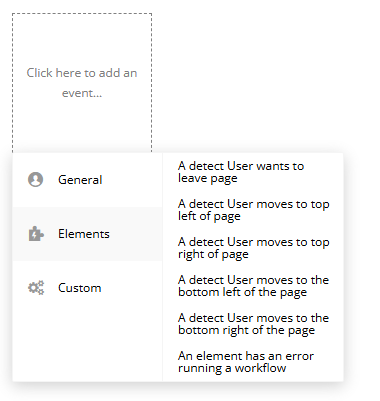Viewport: 380px width, 401px height.
Task: Click the 'General' label text
Action: point(80,180)
